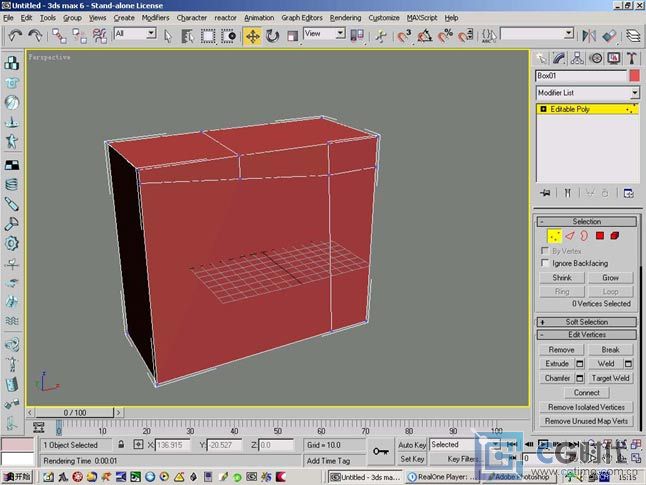This screenshot has height=485, width=646.
Task: Toggle the Percent Snap icon
Action: (445, 36)
